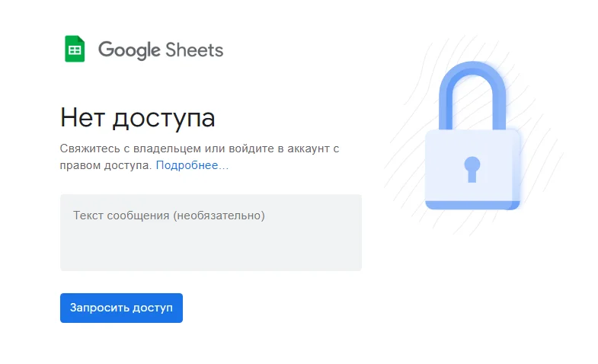
Task: Click the "Google" wordmark in the logo
Action: click(x=129, y=50)
